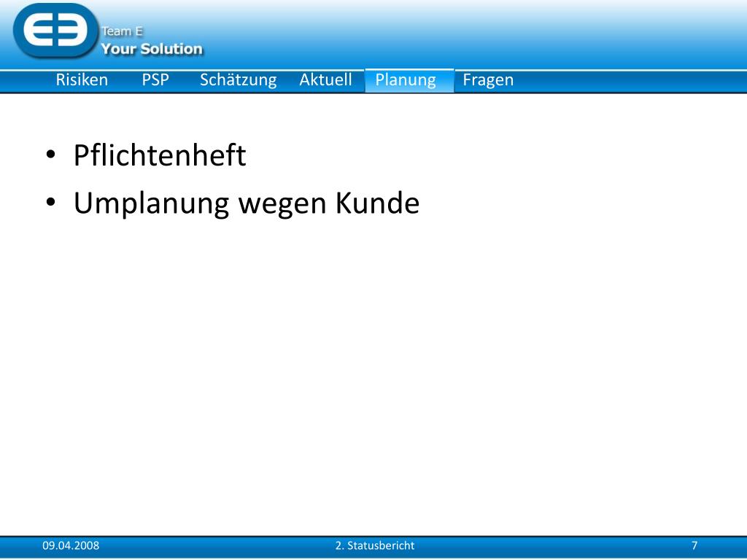Click the 'Umplanung wegen Kunde' bullet text
This screenshot has height=560, width=747.
[247, 203]
